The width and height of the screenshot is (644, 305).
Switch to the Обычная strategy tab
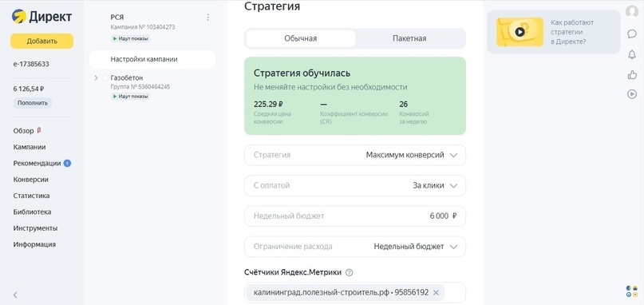(301, 38)
